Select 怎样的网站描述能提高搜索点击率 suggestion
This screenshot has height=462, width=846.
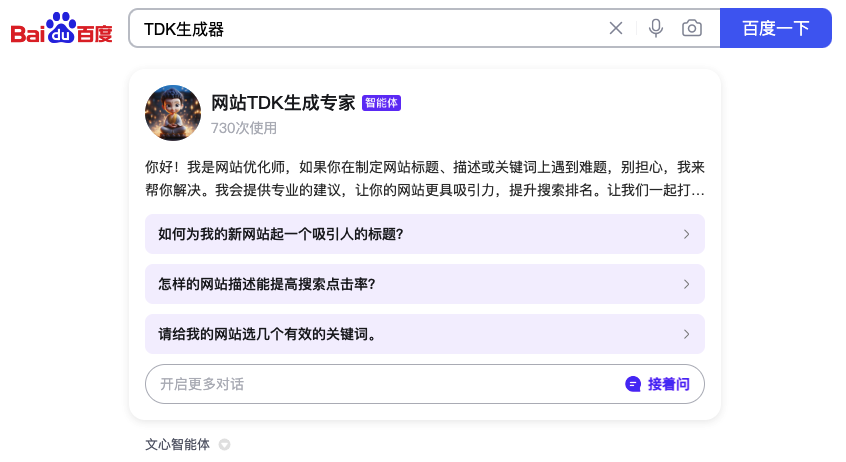(425, 284)
